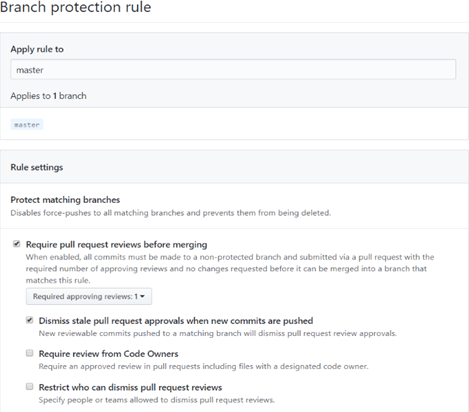
Task: Toggle 'Dismiss stale pull request approvals' checkbox
Action: 30,320
